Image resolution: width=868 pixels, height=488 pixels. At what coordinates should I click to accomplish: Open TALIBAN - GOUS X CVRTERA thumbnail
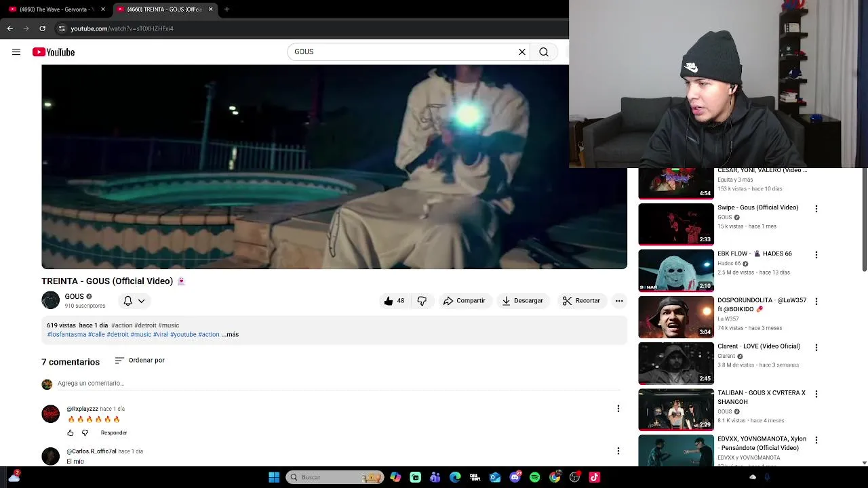tap(676, 409)
